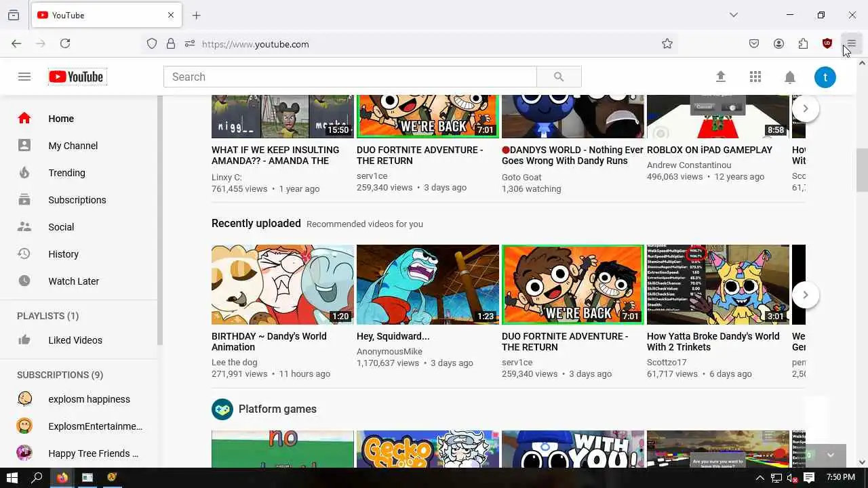Open explosm happiness subscription
This screenshot has height=488, width=868.
(79, 399)
